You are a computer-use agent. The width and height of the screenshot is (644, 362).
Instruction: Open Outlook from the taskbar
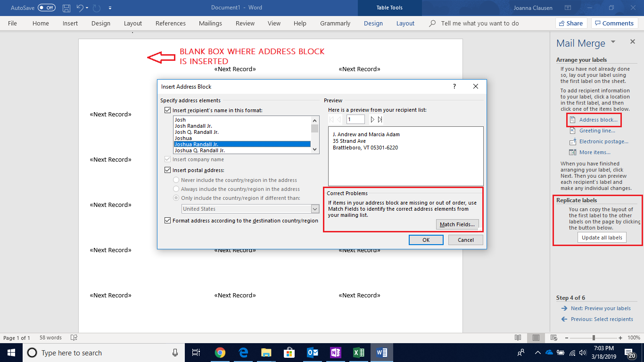pos(313,353)
